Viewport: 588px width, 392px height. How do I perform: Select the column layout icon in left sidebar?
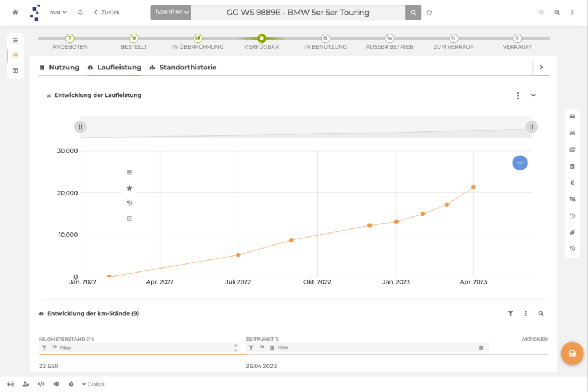click(x=15, y=71)
